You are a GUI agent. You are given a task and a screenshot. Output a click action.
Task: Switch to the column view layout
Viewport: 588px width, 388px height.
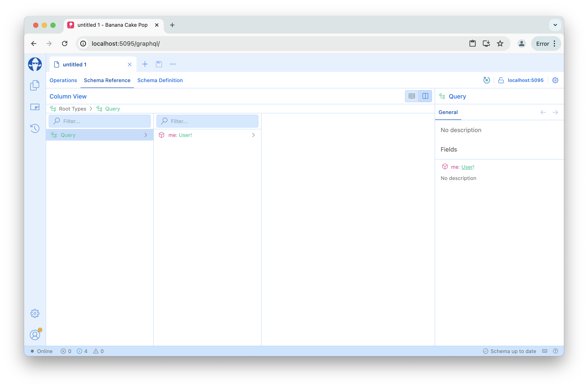click(x=425, y=96)
